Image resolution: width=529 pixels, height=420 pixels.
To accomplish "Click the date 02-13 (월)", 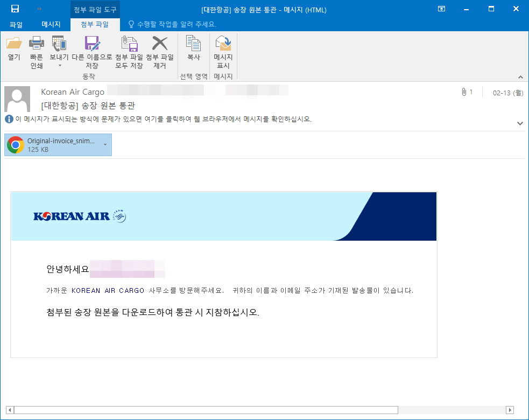I will [x=508, y=93].
